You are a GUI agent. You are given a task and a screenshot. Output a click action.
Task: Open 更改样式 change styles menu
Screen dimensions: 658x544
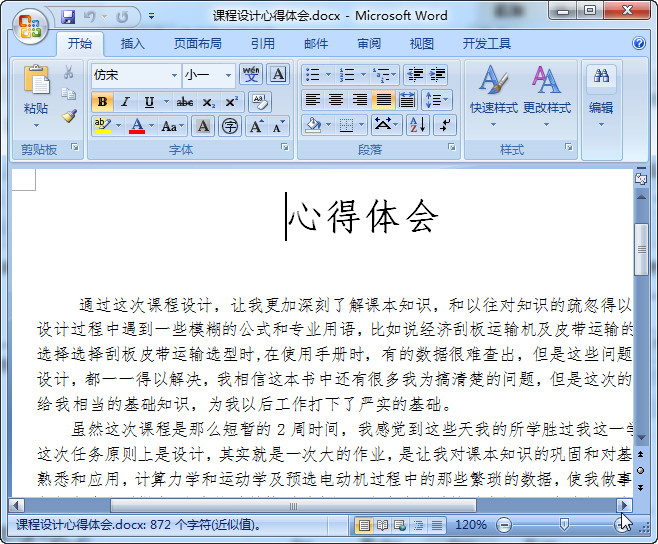point(546,97)
